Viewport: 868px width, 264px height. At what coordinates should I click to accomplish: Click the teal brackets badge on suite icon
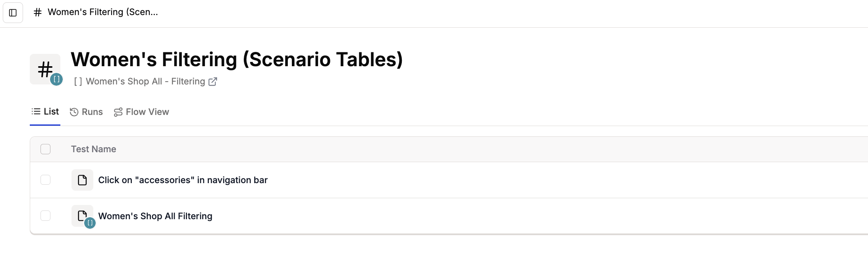[56, 79]
